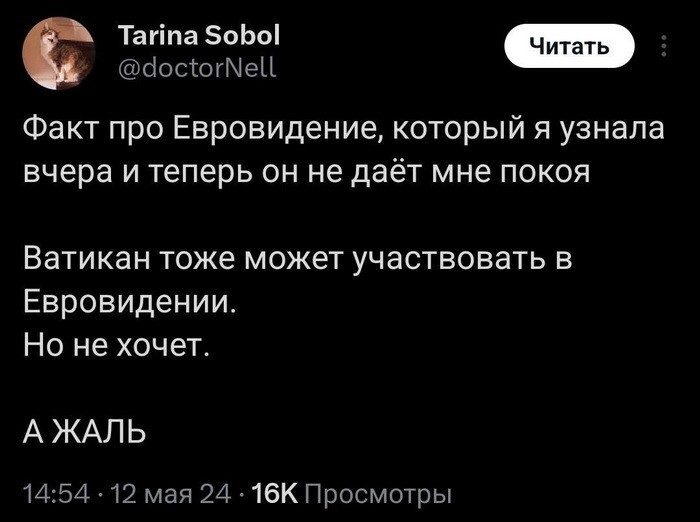Click the line starting 'Факт про Евровидение'
This screenshot has height=522, width=700.
(333, 131)
